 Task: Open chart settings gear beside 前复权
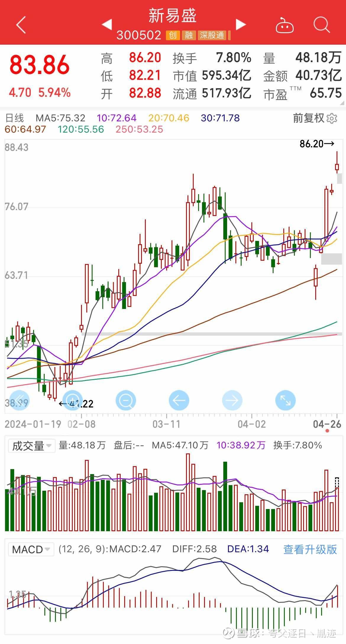[x=332, y=118]
